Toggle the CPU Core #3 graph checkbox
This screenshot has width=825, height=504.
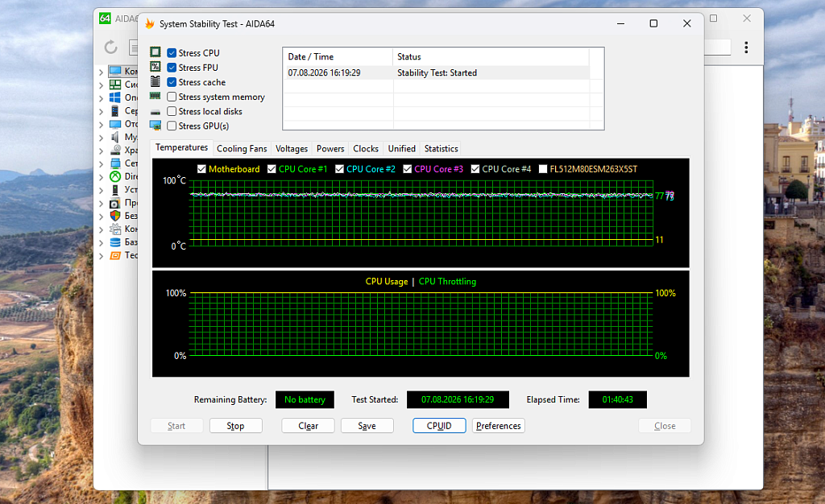pyautogui.click(x=407, y=169)
